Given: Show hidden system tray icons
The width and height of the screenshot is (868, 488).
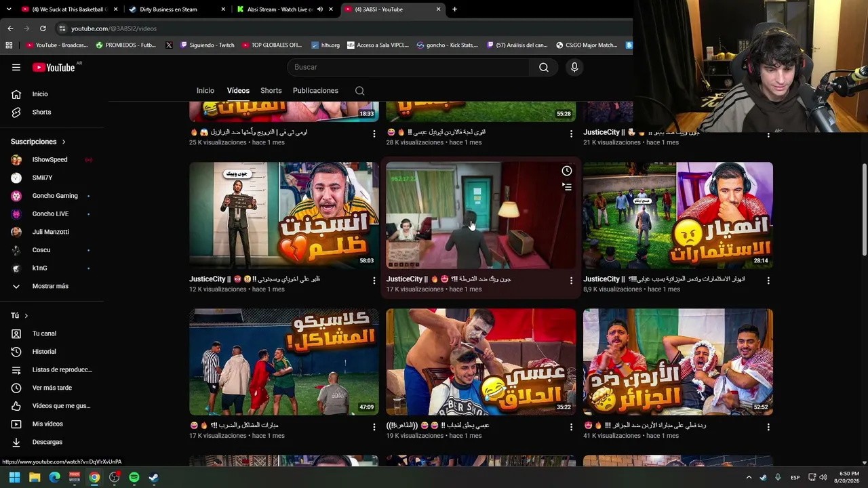Looking at the screenshot, I should (749, 477).
